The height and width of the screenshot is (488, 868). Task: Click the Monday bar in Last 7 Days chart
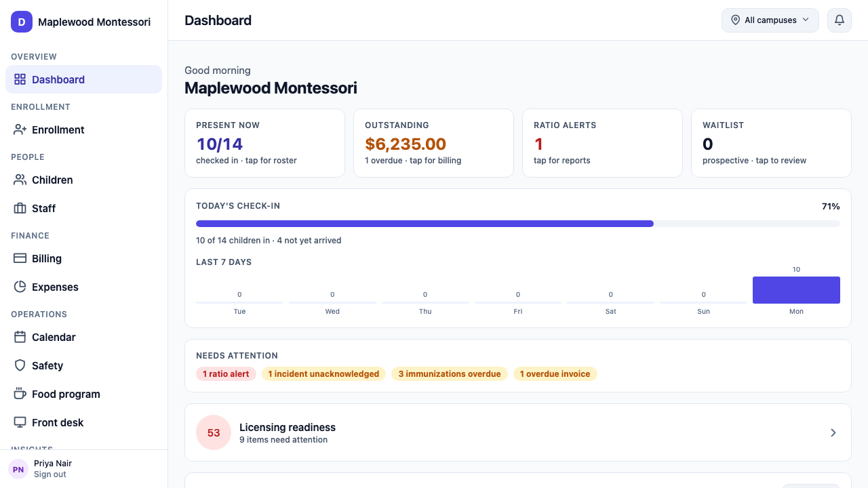coord(796,290)
